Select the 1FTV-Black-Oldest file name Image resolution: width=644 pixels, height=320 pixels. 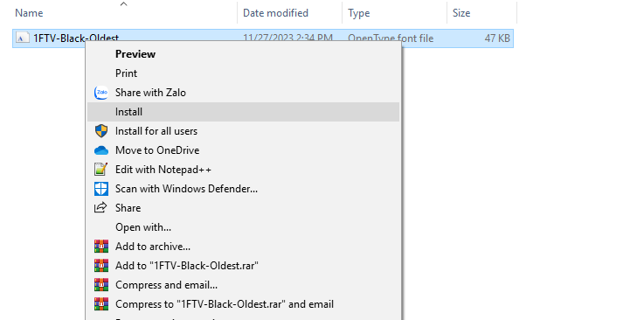coord(76,38)
